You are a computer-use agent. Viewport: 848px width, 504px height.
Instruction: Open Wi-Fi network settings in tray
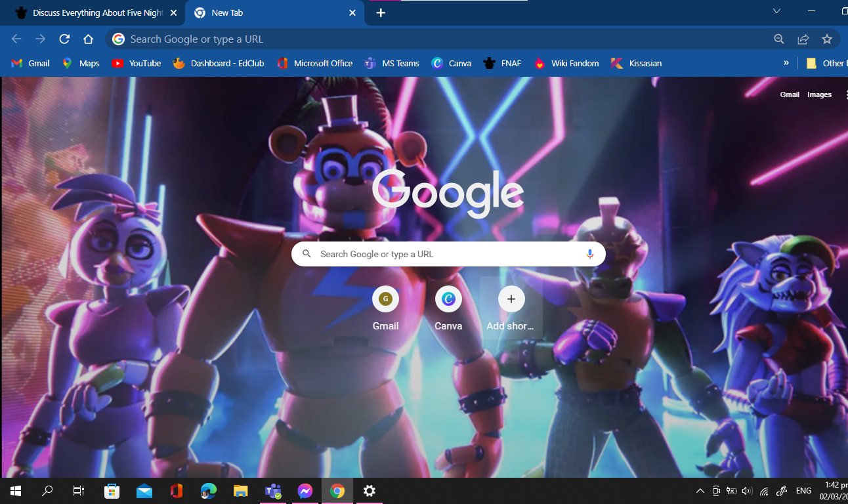tap(764, 491)
